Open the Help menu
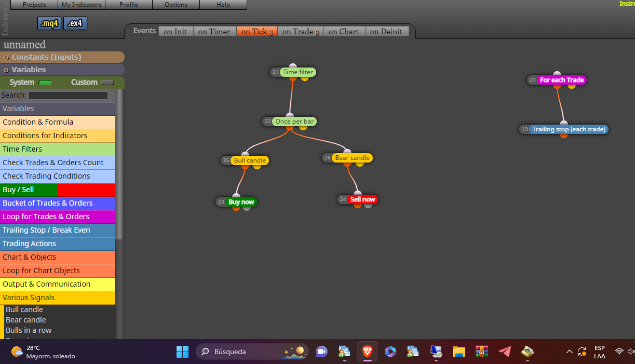635x364 pixels. pos(223,5)
